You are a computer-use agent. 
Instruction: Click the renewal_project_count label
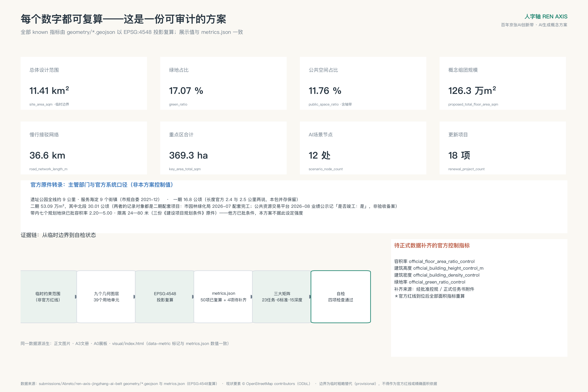[x=466, y=169]
